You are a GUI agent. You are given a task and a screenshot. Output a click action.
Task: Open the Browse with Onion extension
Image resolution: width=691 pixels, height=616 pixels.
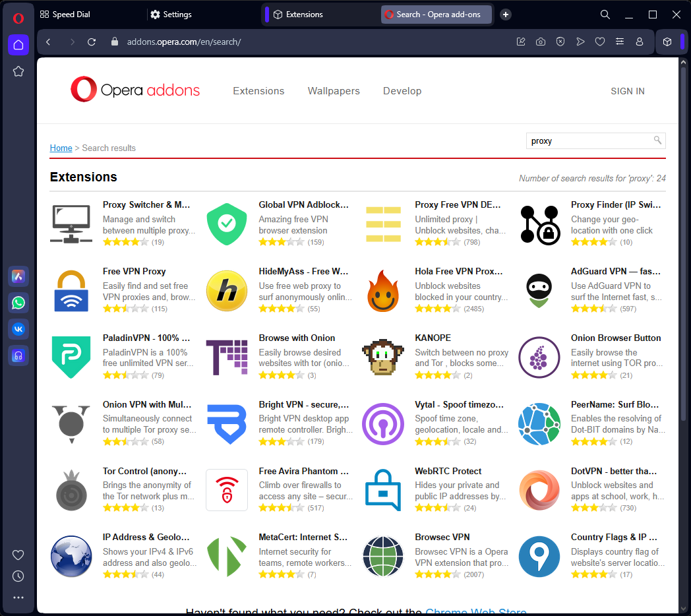[297, 338]
